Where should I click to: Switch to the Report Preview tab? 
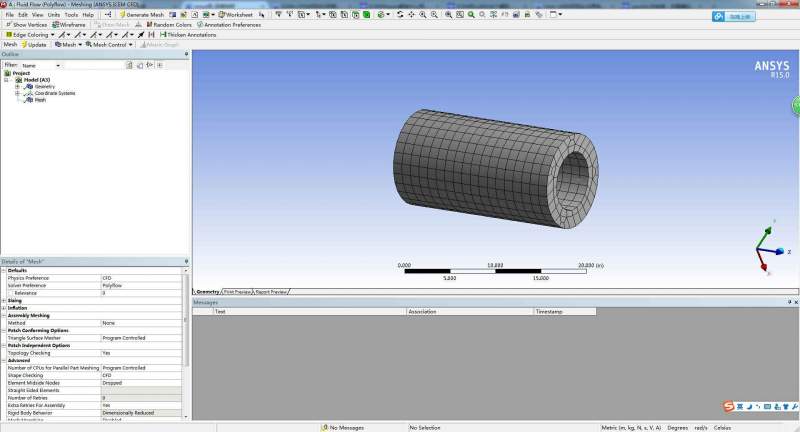click(x=271, y=292)
